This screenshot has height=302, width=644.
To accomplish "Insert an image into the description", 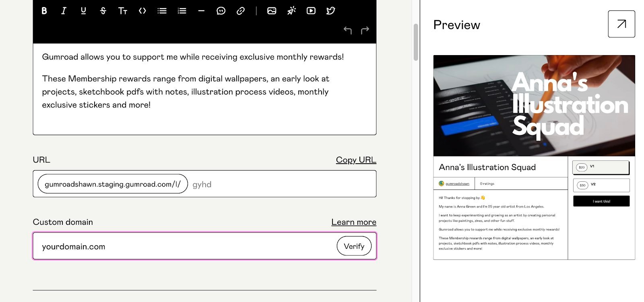I will click(x=272, y=11).
